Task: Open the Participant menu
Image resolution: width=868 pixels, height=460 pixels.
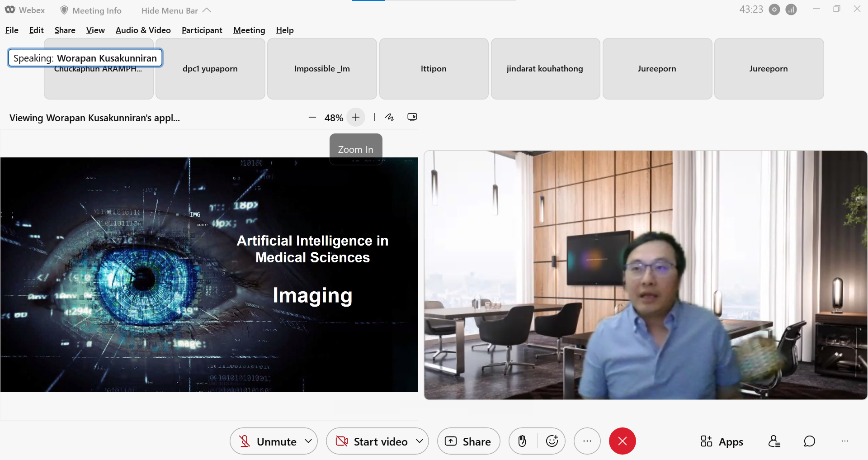Action: [x=202, y=30]
